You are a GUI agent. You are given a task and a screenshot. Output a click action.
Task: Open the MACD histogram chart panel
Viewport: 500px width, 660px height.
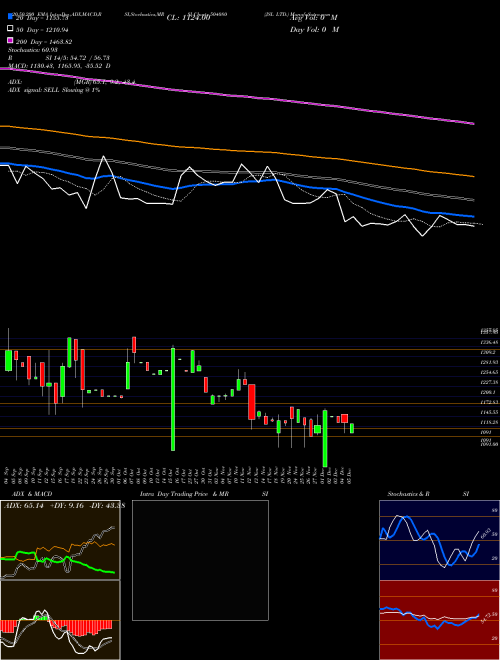pos(60,620)
